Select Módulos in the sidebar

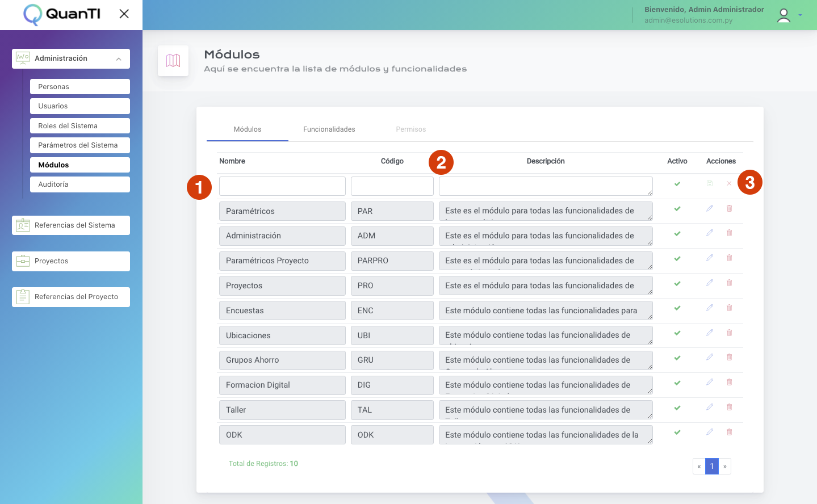80,165
